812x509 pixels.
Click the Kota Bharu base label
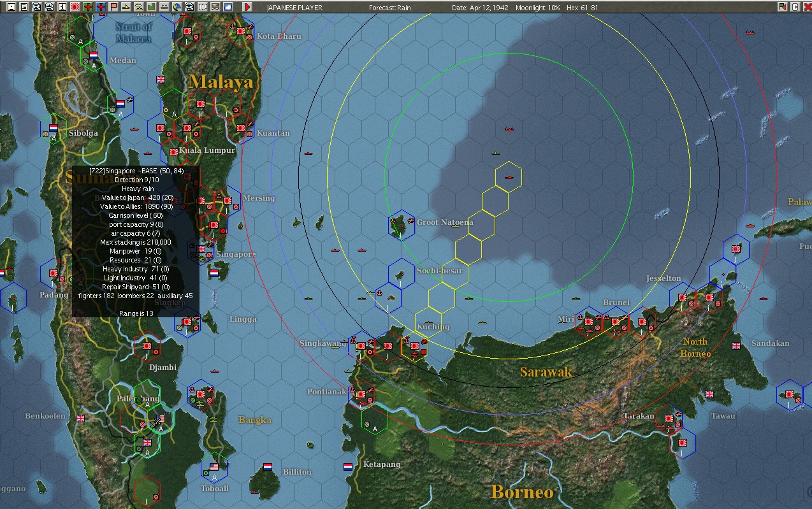[279, 36]
